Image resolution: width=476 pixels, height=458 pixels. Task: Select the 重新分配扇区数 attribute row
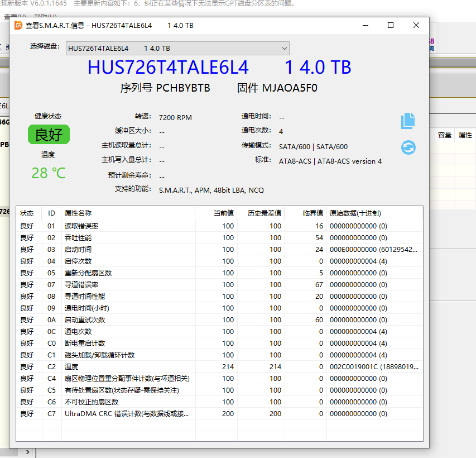click(x=88, y=273)
